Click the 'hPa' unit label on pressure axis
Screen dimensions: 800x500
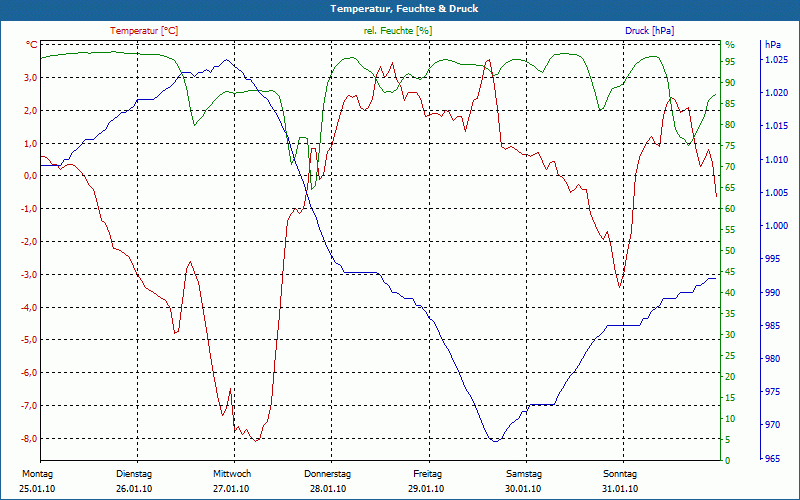tap(773, 45)
